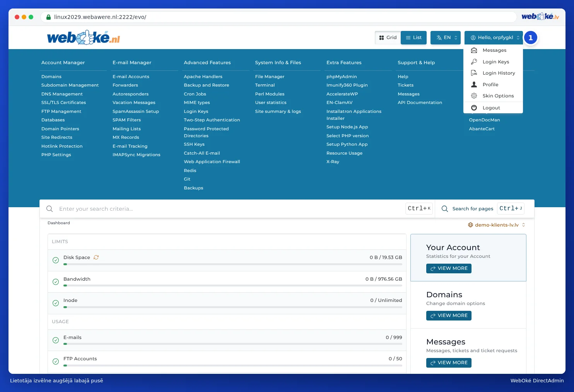Open the Terminal link
Image resolution: width=574 pixels, height=392 pixels.
(x=265, y=85)
